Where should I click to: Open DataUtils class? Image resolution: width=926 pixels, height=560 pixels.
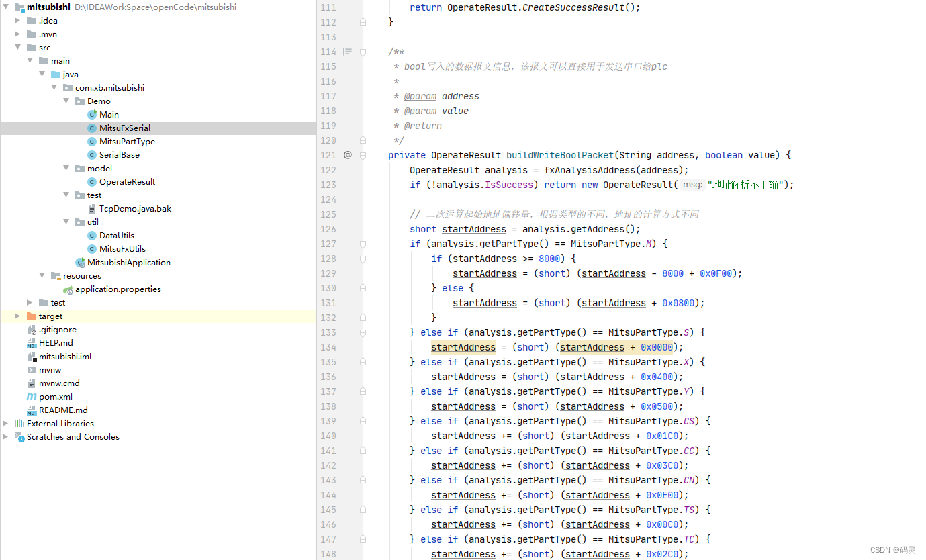[x=117, y=236]
